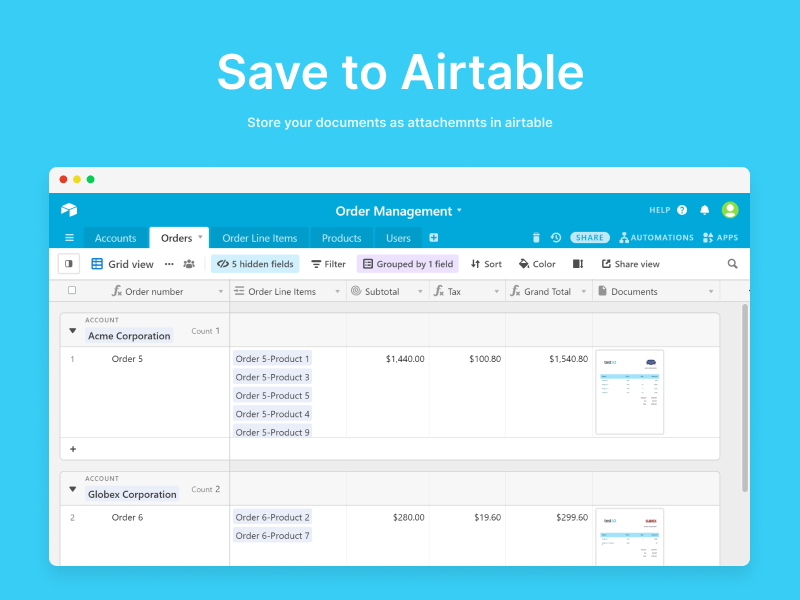Open Grand Total column dropdown

(584, 292)
